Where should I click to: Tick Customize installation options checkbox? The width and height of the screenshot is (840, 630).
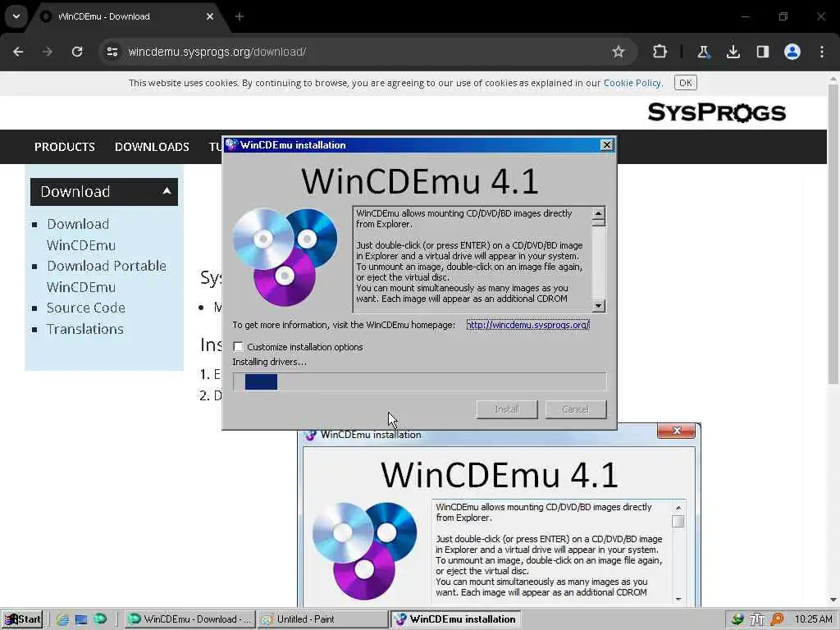pyautogui.click(x=238, y=347)
